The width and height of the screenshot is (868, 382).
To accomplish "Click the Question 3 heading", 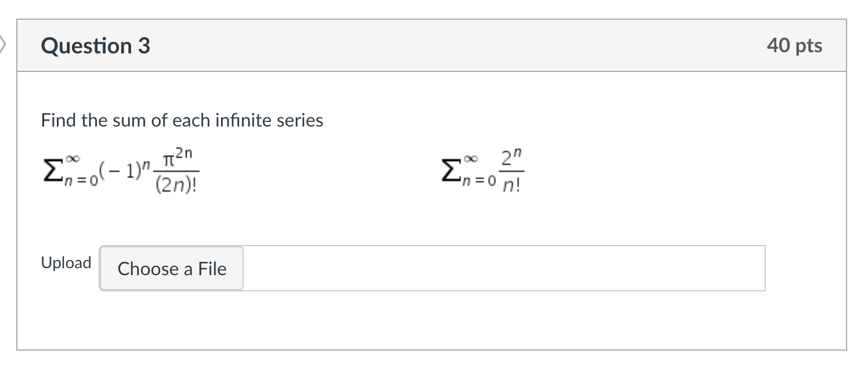I will pyautogui.click(x=95, y=45).
